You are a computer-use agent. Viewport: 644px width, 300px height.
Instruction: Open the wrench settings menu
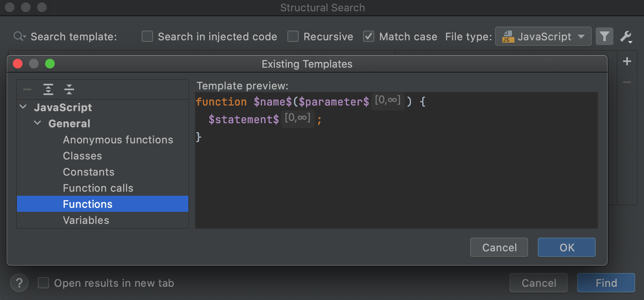[x=626, y=37]
